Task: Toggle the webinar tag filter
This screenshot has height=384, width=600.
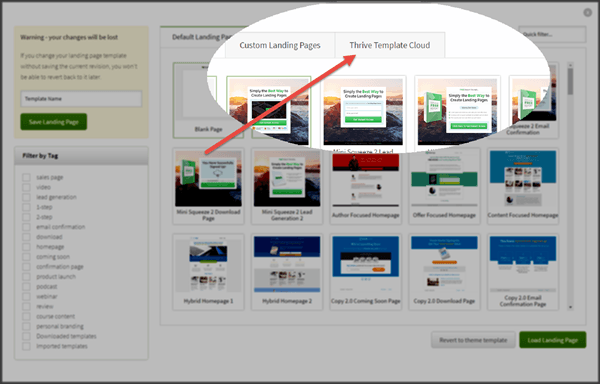Action: [26, 297]
